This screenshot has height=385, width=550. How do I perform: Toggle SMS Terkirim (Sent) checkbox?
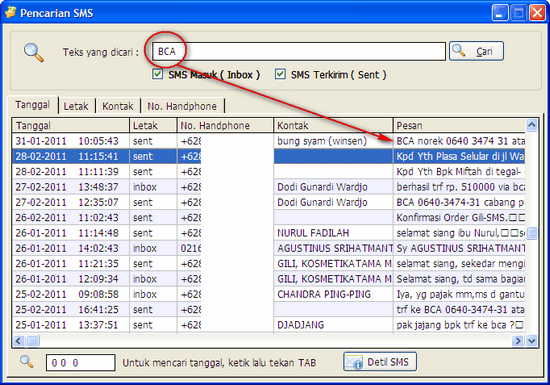[280, 74]
